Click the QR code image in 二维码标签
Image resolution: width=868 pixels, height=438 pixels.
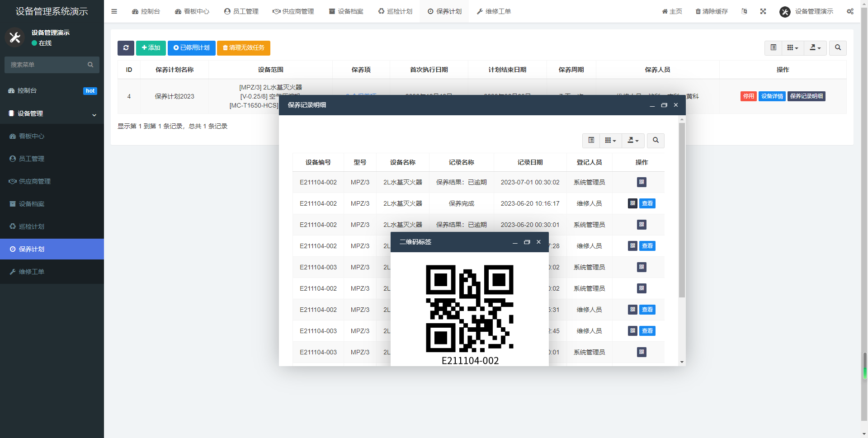[470, 308]
